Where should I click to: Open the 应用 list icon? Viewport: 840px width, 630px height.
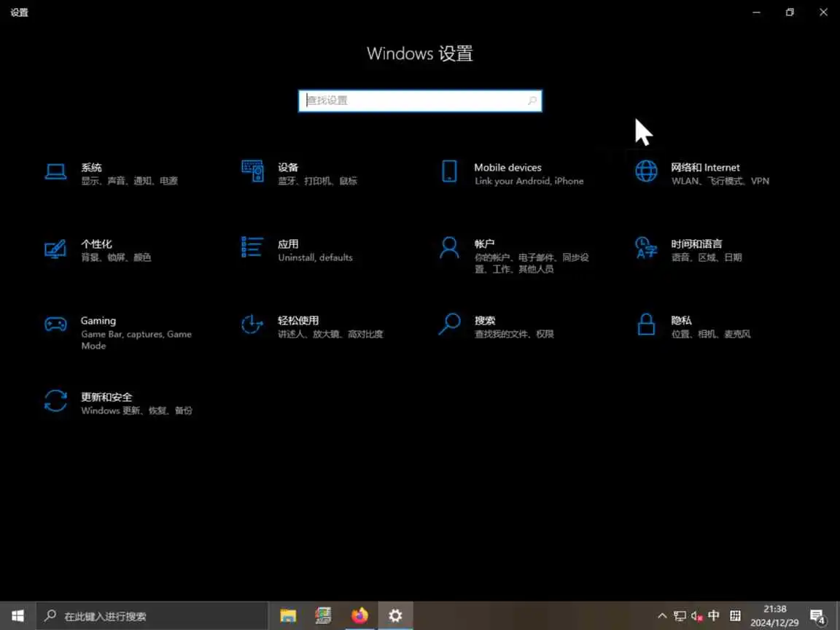[252, 247]
